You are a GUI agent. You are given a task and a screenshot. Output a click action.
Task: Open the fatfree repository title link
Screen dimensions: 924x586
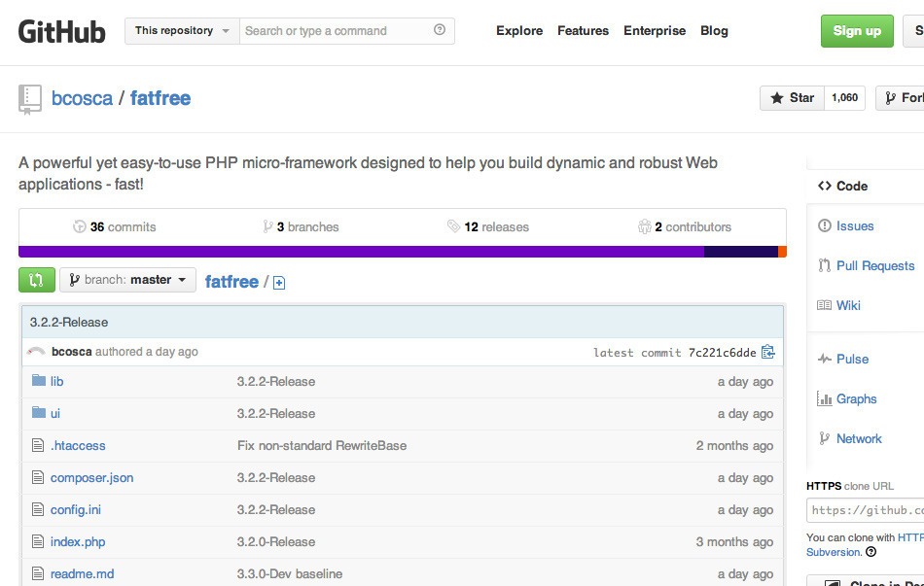click(160, 98)
